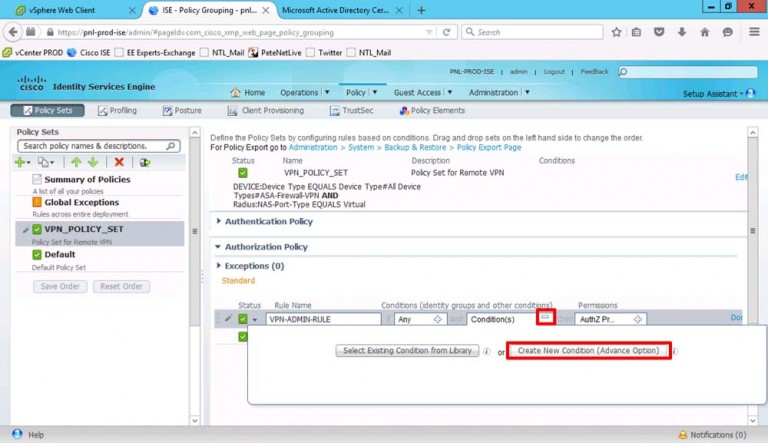Click the VPN-ADMIN-RULE rule name field
The image size is (768, 443).
[x=323, y=319]
